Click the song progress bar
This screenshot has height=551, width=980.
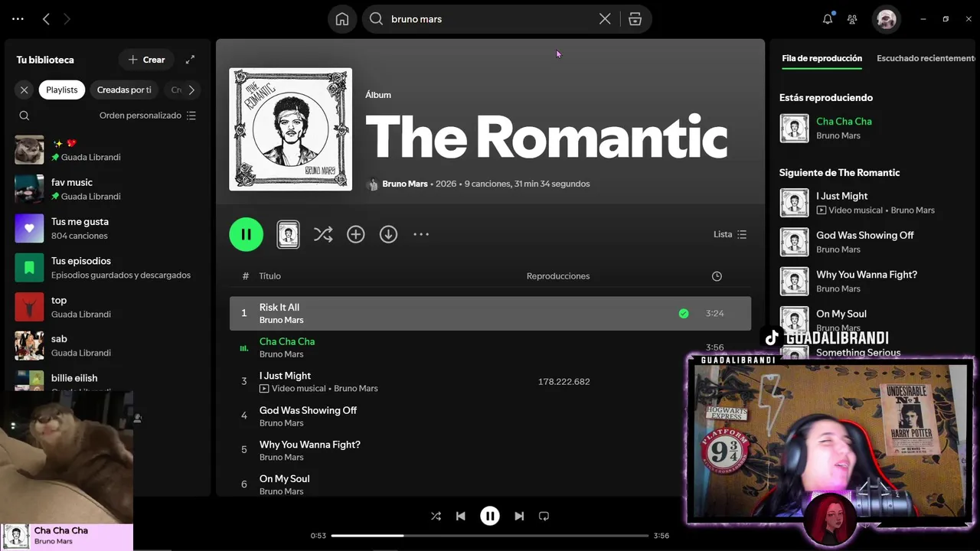[490, 536]
